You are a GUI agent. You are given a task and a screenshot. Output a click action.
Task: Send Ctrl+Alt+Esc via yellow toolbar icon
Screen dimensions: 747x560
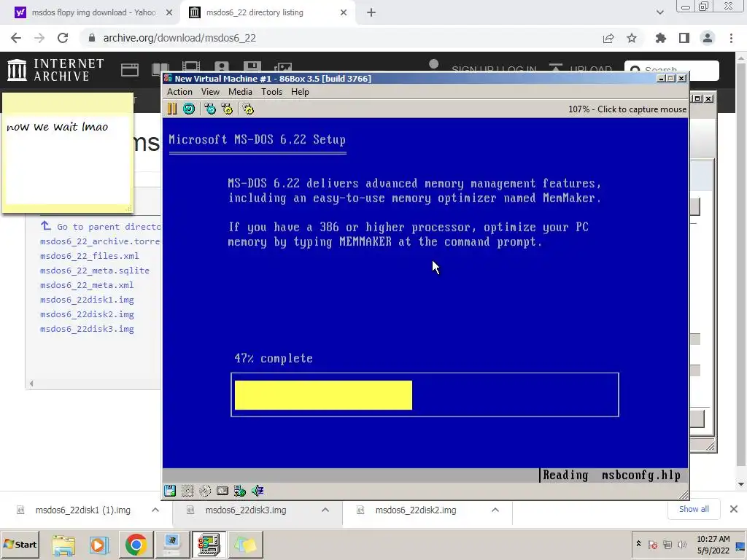tap(228, 109)
